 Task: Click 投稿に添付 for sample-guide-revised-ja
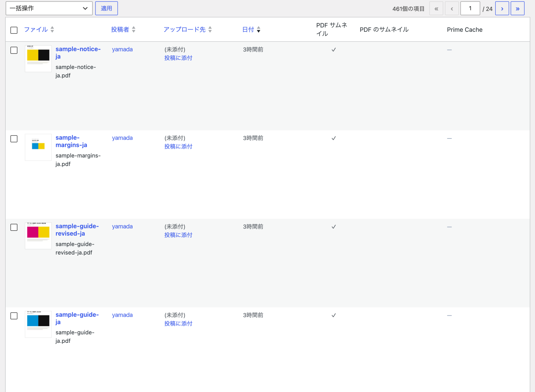[x=178, y=235]
